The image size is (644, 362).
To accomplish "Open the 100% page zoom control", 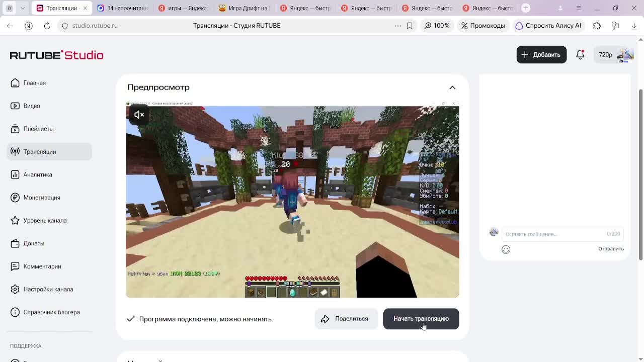I will pos(437,26).
